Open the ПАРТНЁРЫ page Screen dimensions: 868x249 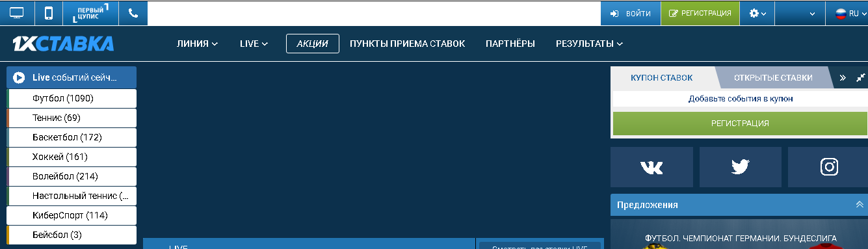click(x=510, y=44)
